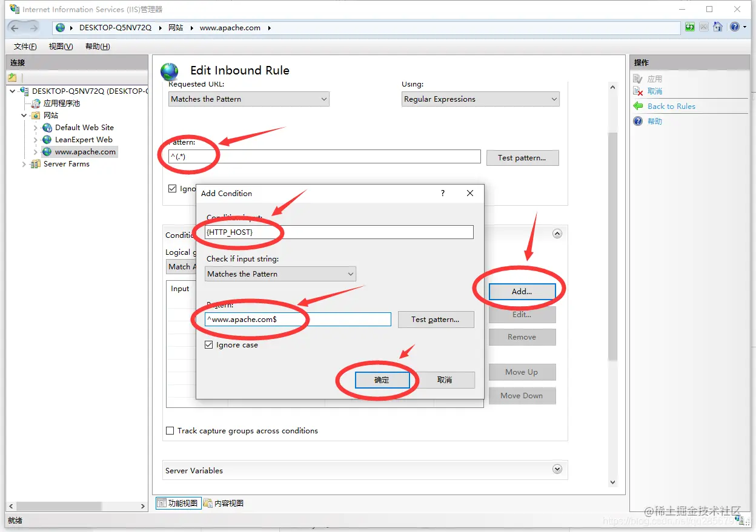Click Back to Rules link
Screen dimensions: 756x532
pyautogui.click(x=671, y=106)
